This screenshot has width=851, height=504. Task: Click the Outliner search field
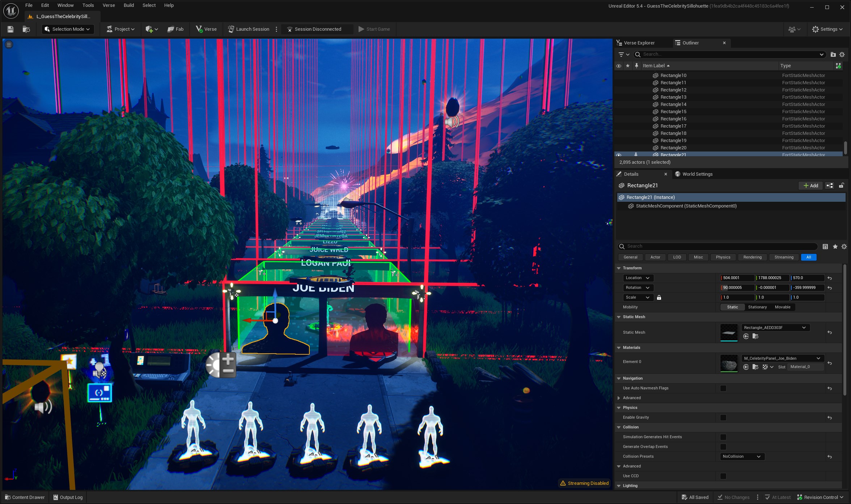click(x=729, y=54)
